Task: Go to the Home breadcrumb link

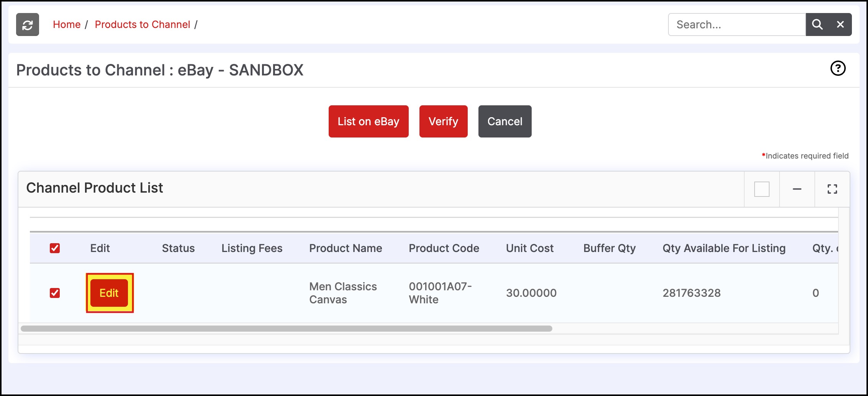Action: click(x=67, y=25)
